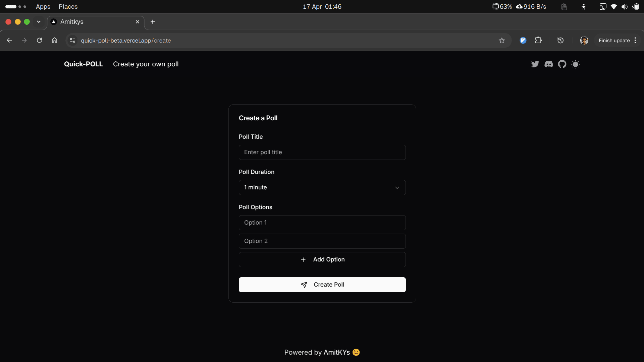Open the GitHub repository icon

pos(562,64)
